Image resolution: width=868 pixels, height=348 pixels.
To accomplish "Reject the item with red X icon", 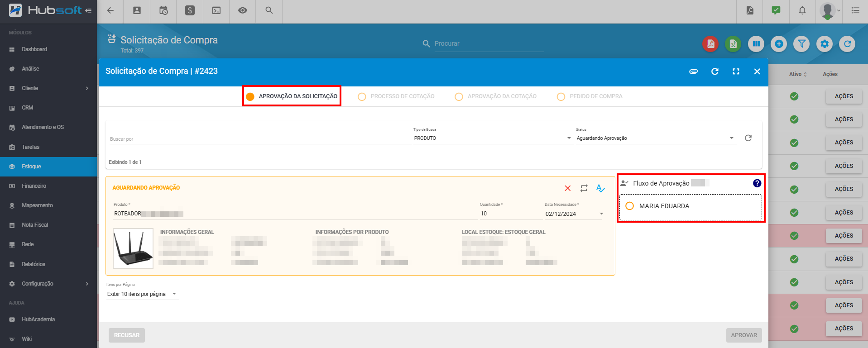I will [568, 188].
